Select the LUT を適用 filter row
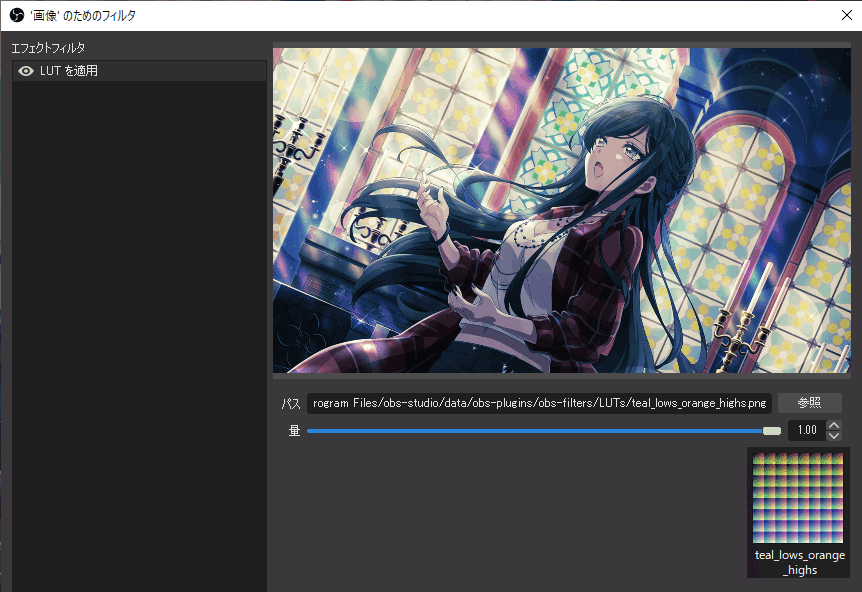862x592 pixels. [x=140, y=71]
